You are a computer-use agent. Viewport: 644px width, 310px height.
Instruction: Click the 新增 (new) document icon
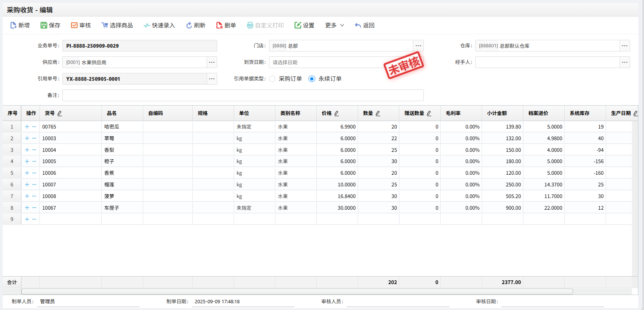click(14, 25)
